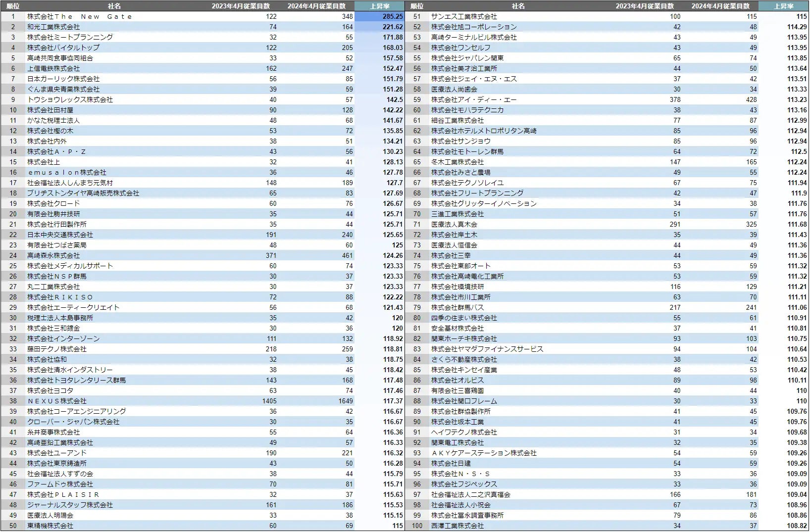Click the 高崎森永株式会社 name
Screen dimensions: 810x532
click(53, 255)
